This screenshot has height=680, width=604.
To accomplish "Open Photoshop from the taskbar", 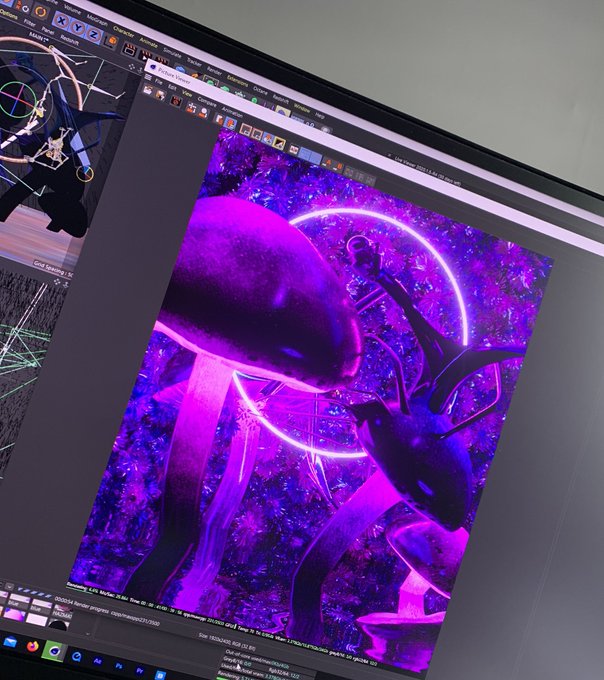I will pyautogui.click(x=119, y=666).
